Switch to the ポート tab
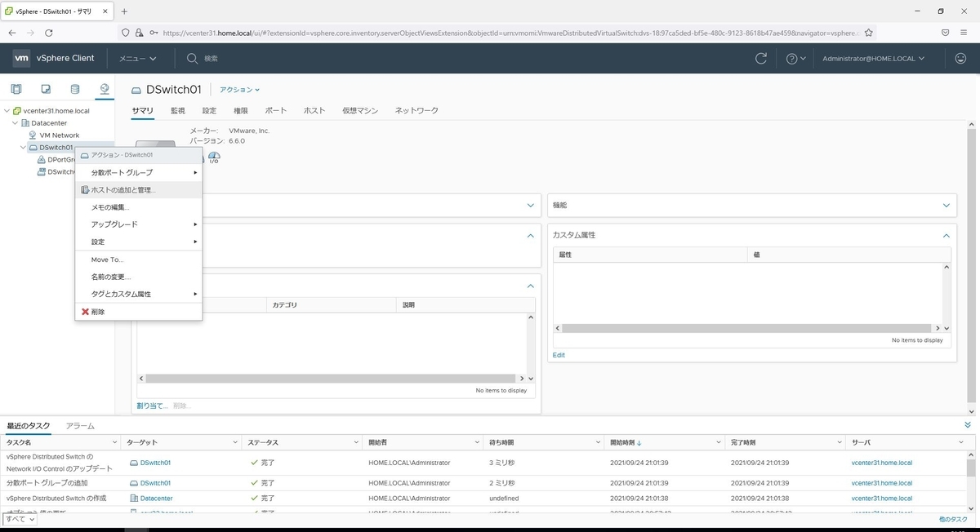 click(x=276, y=110)
